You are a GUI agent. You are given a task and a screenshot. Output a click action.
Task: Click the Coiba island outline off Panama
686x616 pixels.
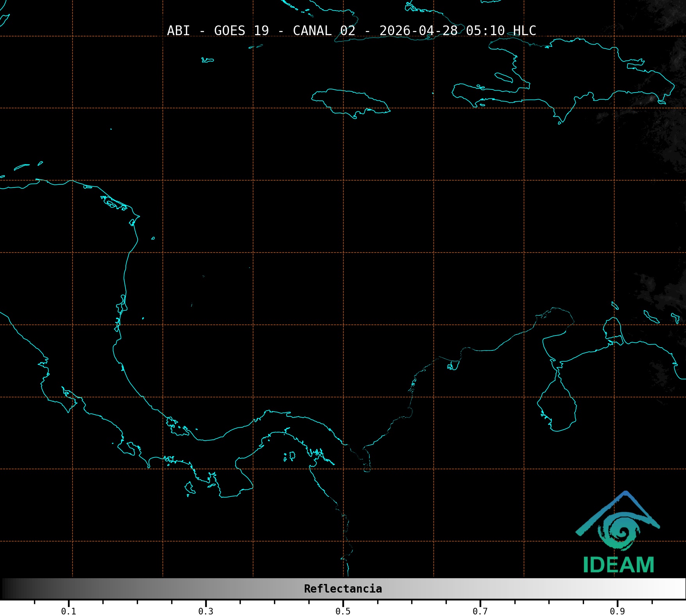(190, 488)
